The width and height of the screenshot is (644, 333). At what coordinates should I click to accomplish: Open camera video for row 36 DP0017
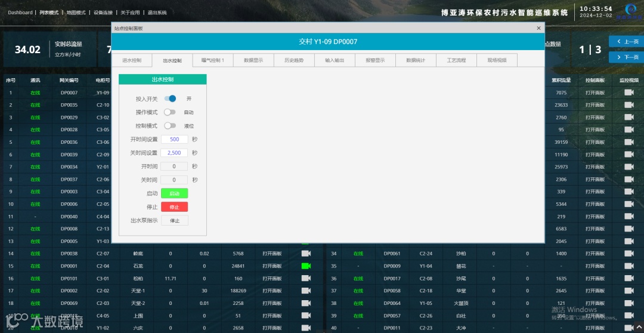pyautogui.click(x=629, y=278)
